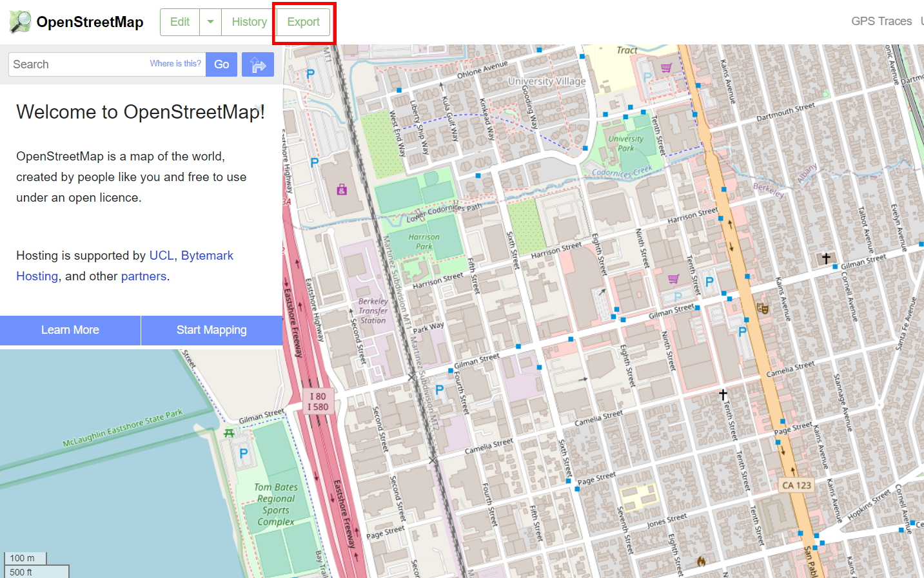The width and height of the screenshot is (924, 578).
Task: Expand the Edit dropdown arrow
Action: coord(210,22)
